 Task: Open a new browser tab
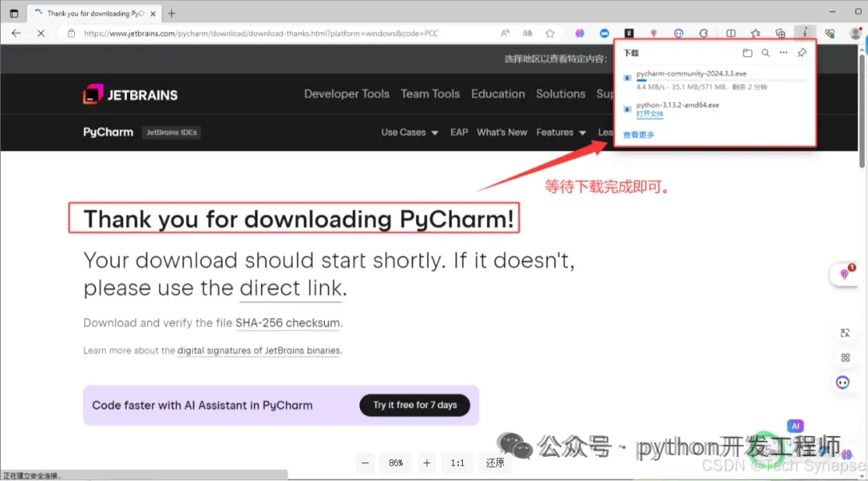172,14
